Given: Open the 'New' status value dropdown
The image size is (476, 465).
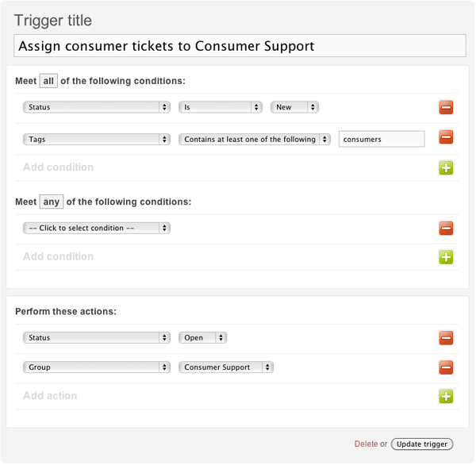Looking at the screenshot, I should [294, 107].
